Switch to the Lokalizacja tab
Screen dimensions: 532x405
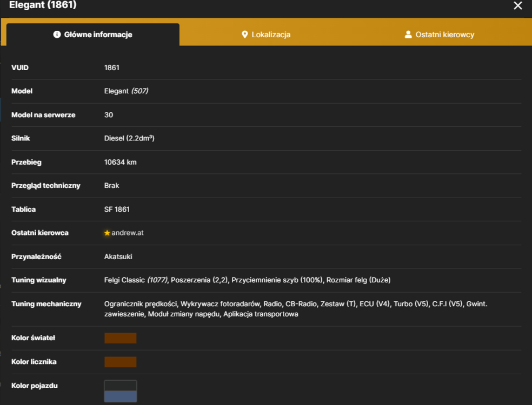click(265, 35)
